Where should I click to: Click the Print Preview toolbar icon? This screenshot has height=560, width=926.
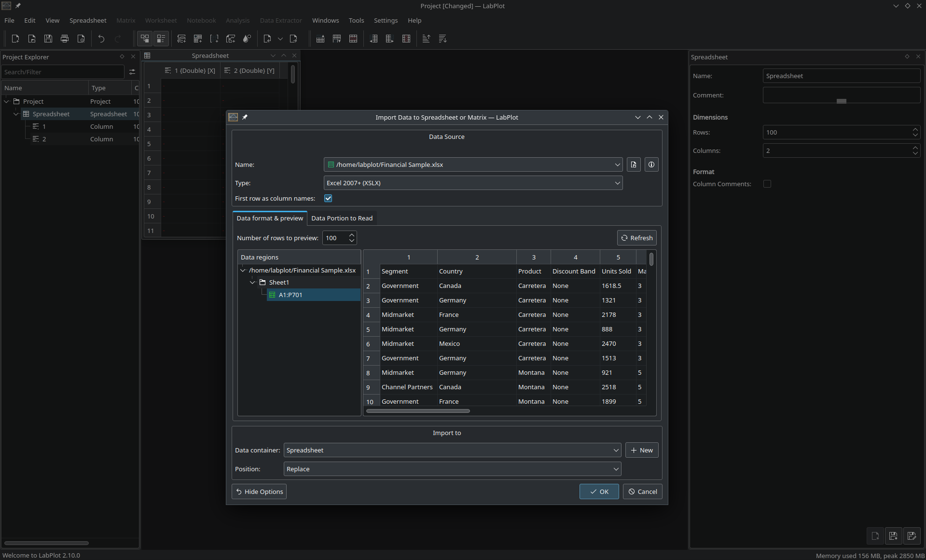click(81, 39)
